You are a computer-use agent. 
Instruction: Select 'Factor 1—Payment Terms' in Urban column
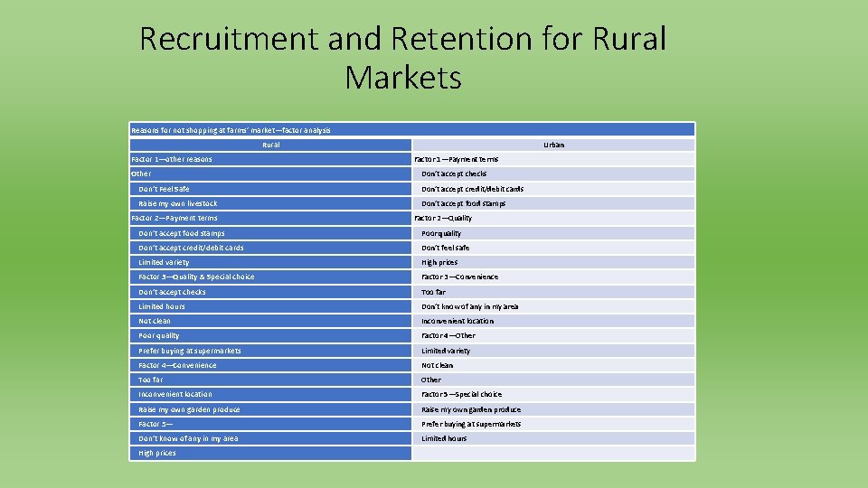[x=553, y=159]
